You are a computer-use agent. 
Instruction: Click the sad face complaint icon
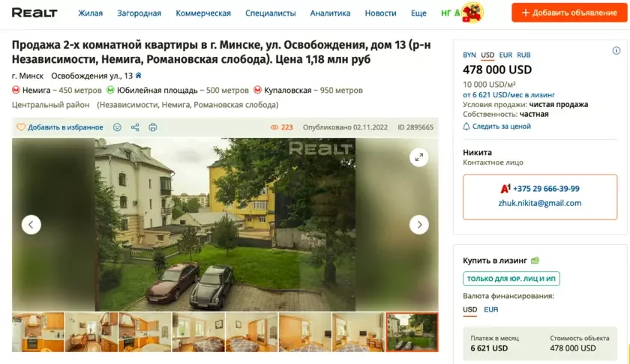tap(117, 127)
